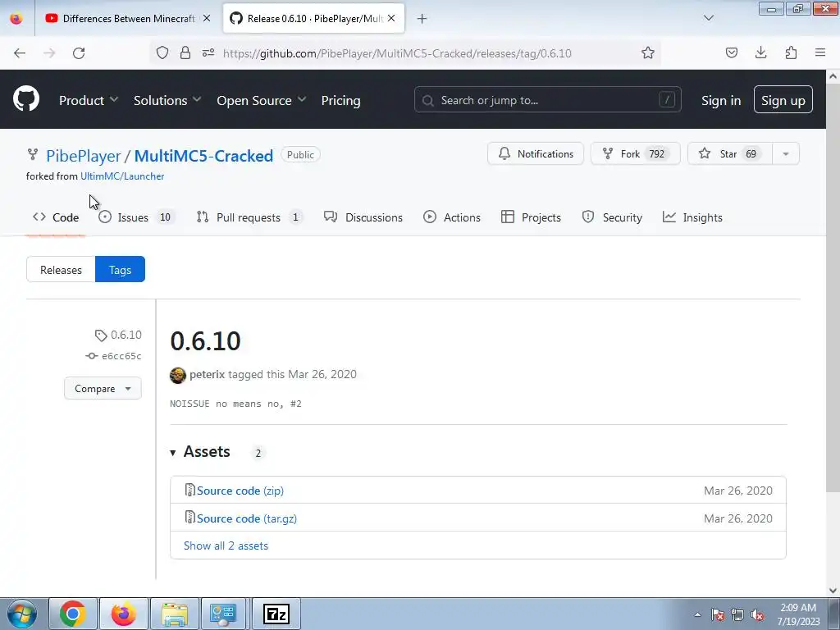Close the Release 0.6.10 tab
Viewport: 840px width, 630px height.
pos(391,18)
